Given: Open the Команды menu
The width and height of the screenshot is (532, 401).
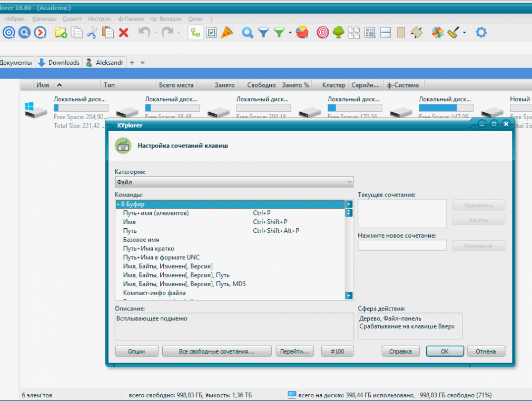Looking at the screenshot, I should [44, 19].
